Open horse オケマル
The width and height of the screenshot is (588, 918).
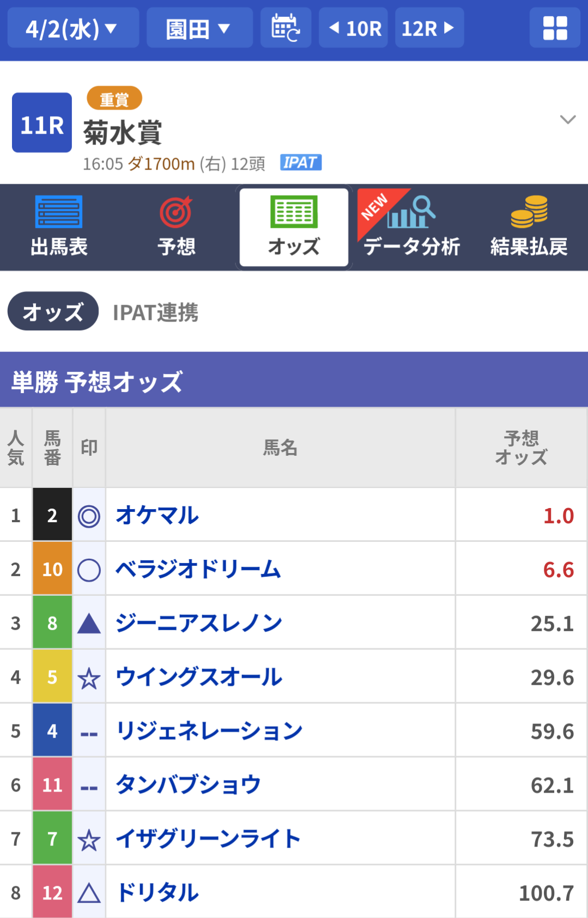pyautogui.click(x=157, y=515)
